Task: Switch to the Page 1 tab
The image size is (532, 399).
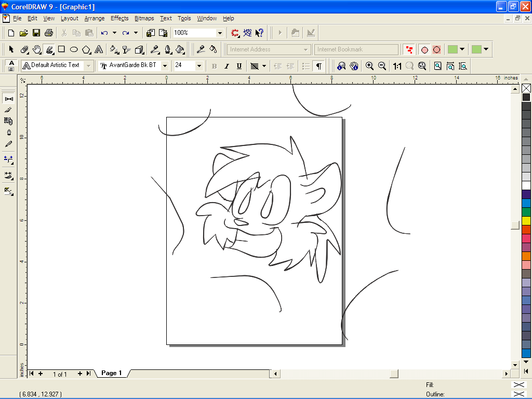Action: (x=111, y=373)
